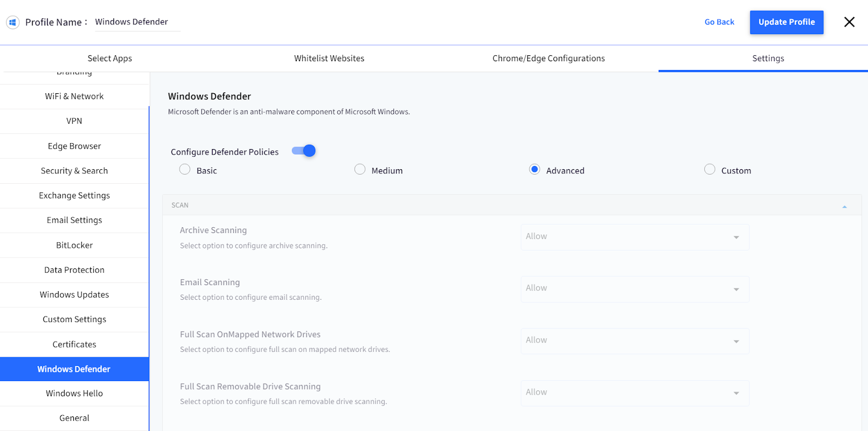Select the Advanced policy radio button
This screenshot has width=868, height=431.
pyautogui.click(x=534, y=170)
